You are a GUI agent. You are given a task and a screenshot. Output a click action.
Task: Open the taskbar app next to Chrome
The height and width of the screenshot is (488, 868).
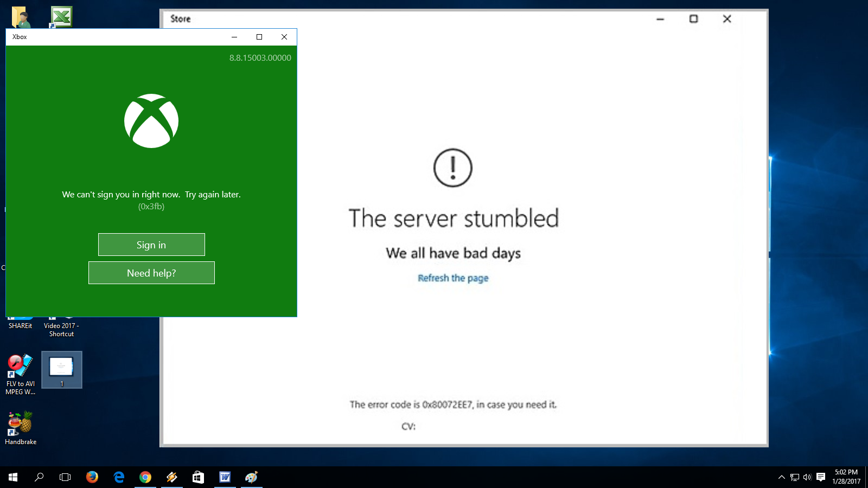(x=172, y=477)
